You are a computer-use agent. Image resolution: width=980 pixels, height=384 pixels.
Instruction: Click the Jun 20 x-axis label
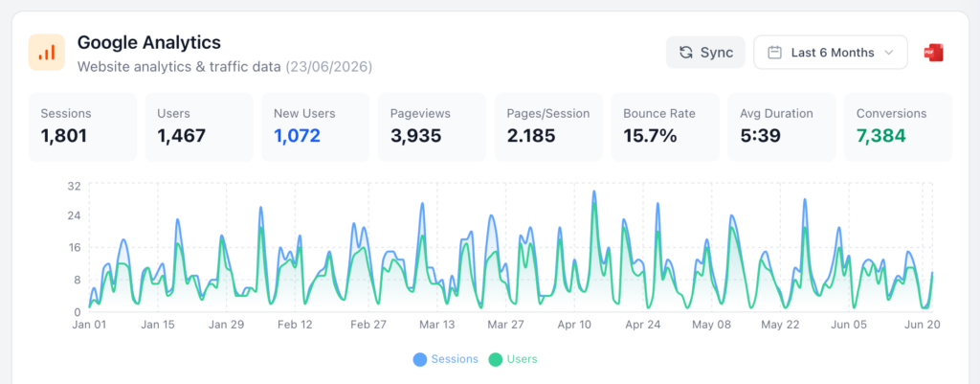(923, 325)
